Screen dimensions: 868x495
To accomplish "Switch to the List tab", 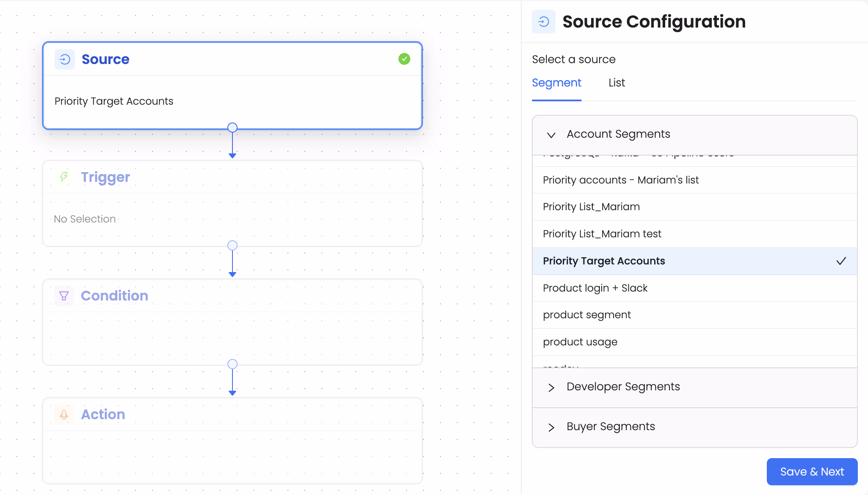I will click(616, 83).
